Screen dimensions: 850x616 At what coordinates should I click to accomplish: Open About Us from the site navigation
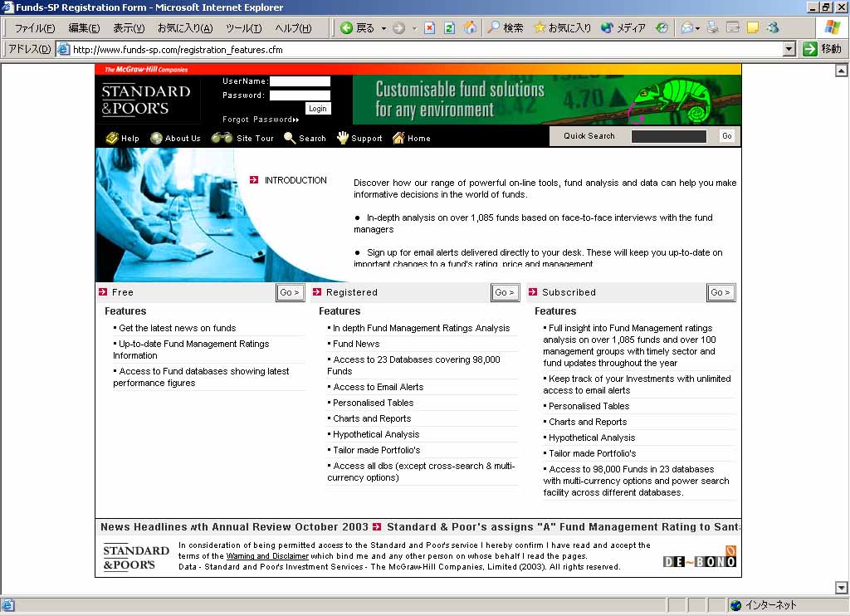[x=175, y=139]
